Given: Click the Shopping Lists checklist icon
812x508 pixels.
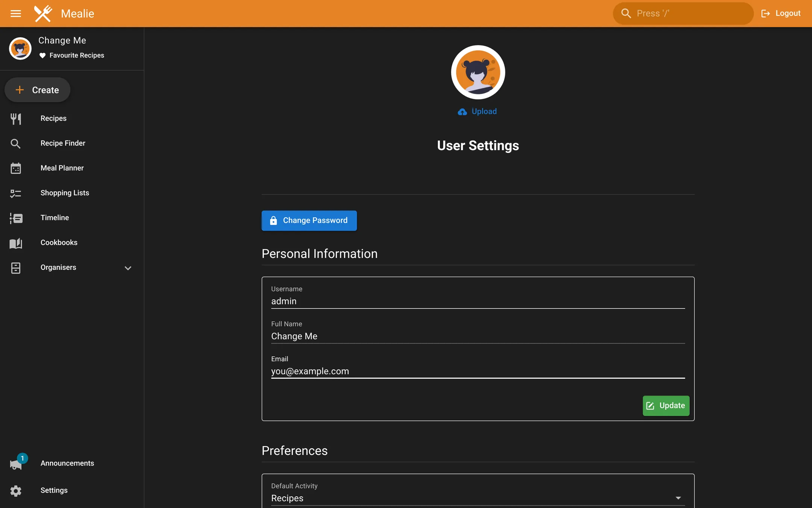Looking at the screenshot, I should pos(16,193).
